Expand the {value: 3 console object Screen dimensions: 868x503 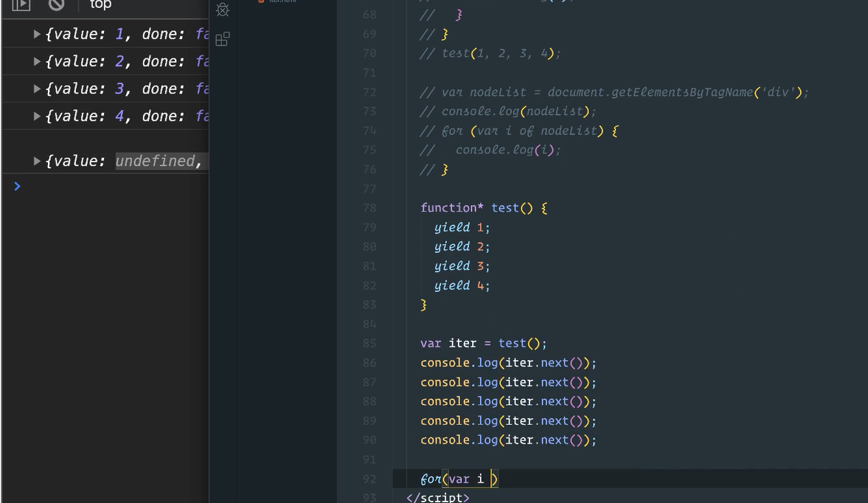pos(37,89)
